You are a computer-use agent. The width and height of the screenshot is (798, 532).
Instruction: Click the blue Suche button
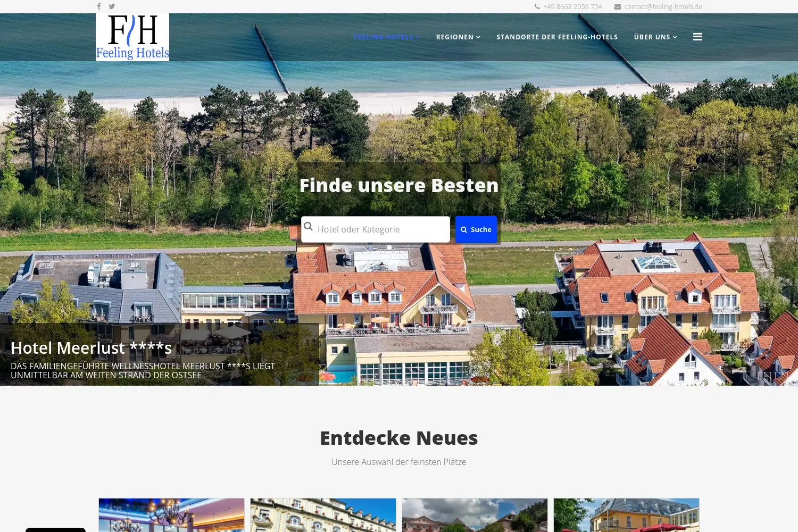click(476, 229)
